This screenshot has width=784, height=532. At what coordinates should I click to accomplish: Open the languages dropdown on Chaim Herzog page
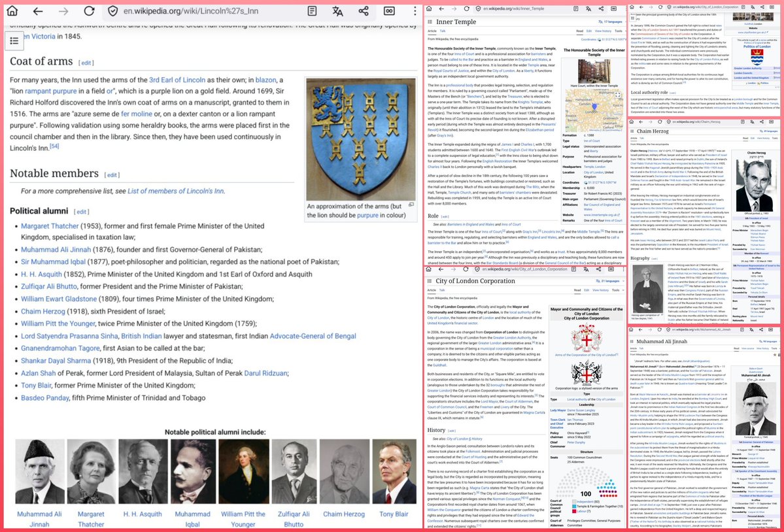click(x=768, y=131)
